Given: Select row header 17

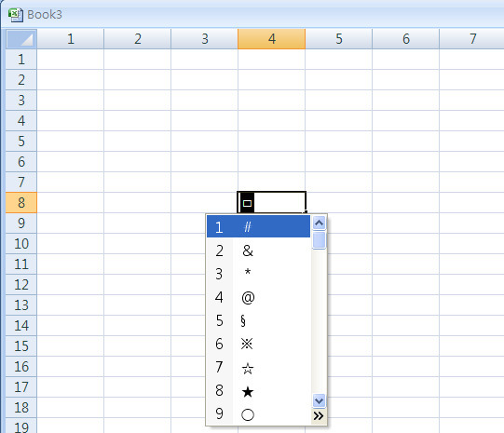Looking at the screenshot, I should (21, 387).
